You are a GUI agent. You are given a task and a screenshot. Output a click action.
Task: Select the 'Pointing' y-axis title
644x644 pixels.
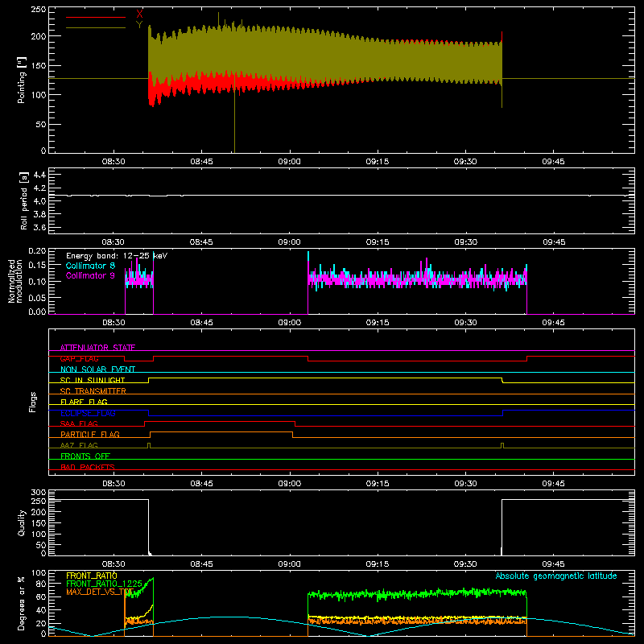[x=22, y=80]
